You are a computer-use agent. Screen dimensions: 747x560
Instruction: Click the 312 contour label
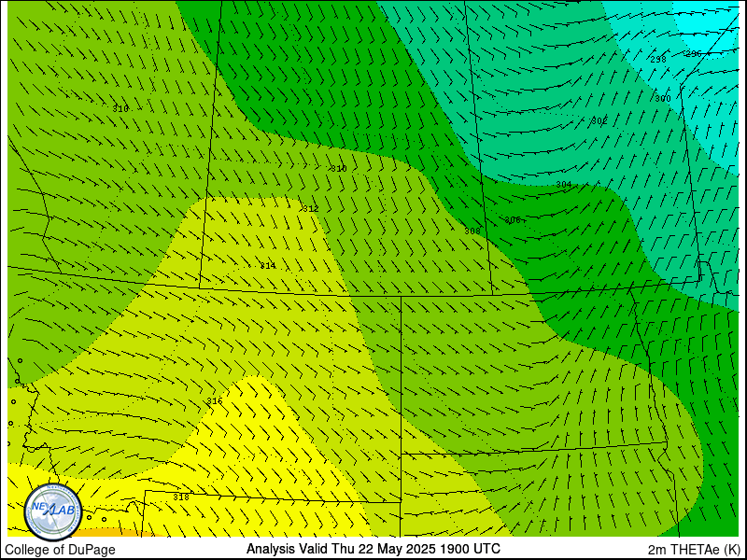point(311,209)
